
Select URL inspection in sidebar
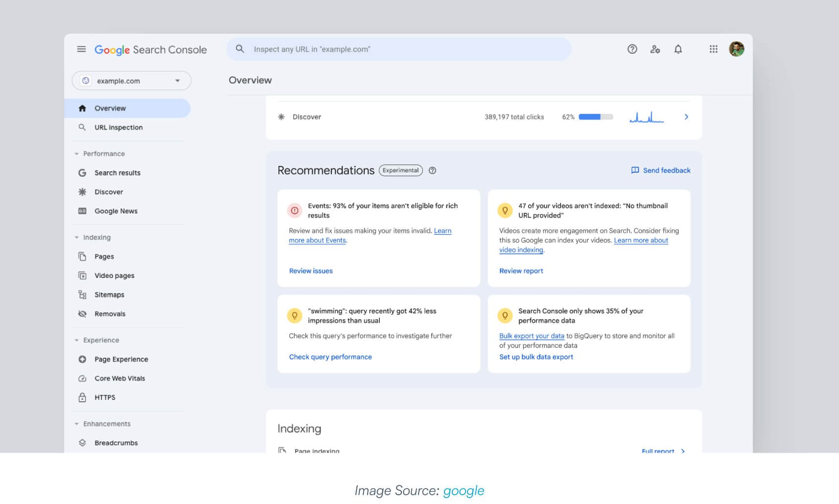click(118, 127)
